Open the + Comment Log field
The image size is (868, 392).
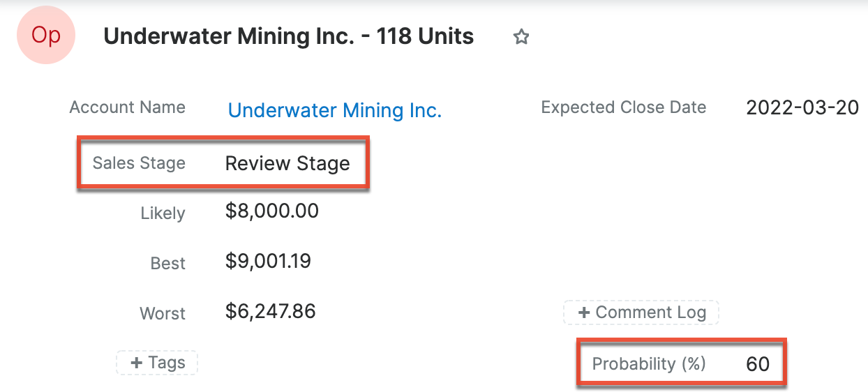click(641, 312)
